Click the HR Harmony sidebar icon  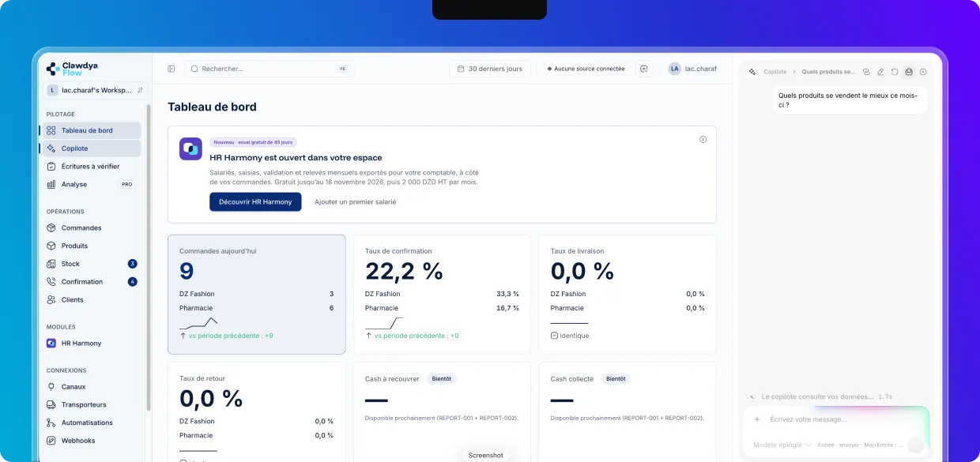[x=51, y=344]
